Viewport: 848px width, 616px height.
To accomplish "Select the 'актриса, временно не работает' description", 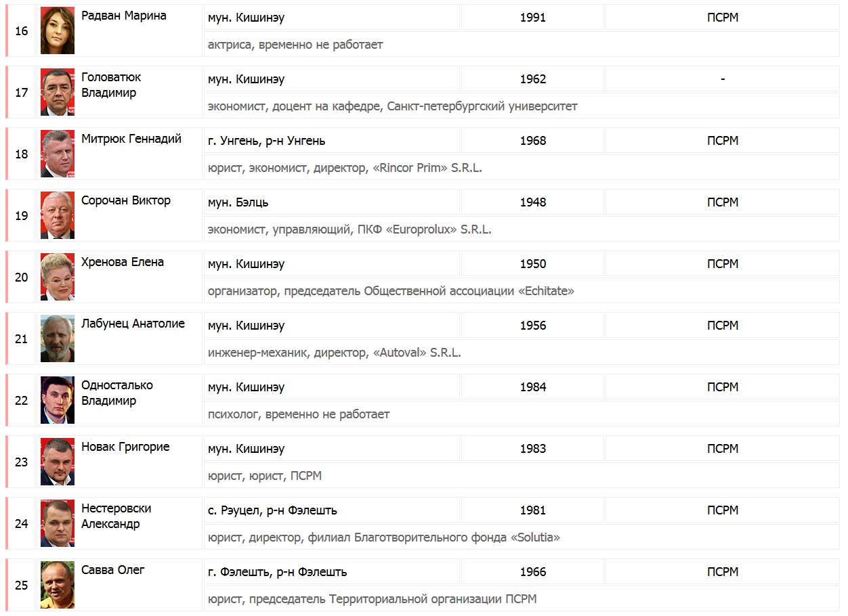I will (295, 45).
